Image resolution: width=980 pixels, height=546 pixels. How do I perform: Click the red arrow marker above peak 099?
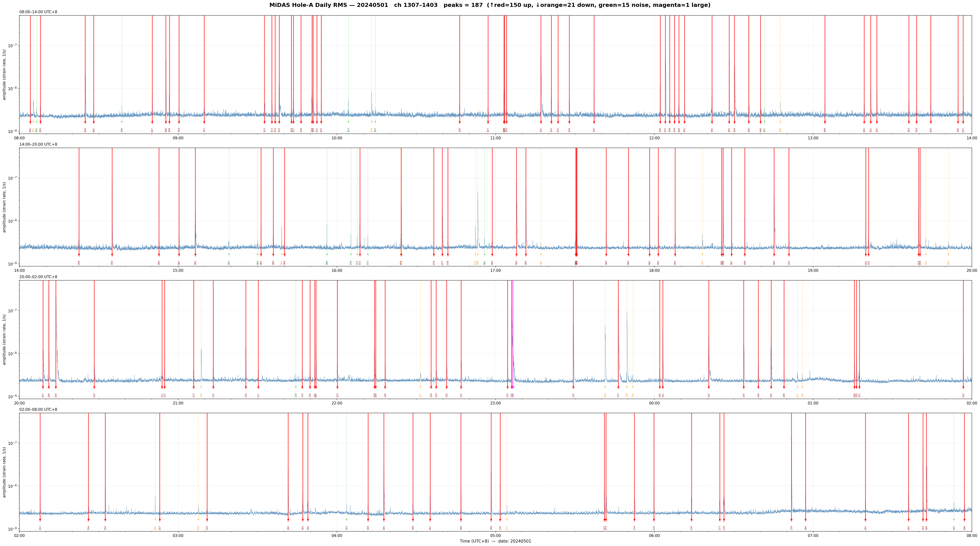[774, 254]
